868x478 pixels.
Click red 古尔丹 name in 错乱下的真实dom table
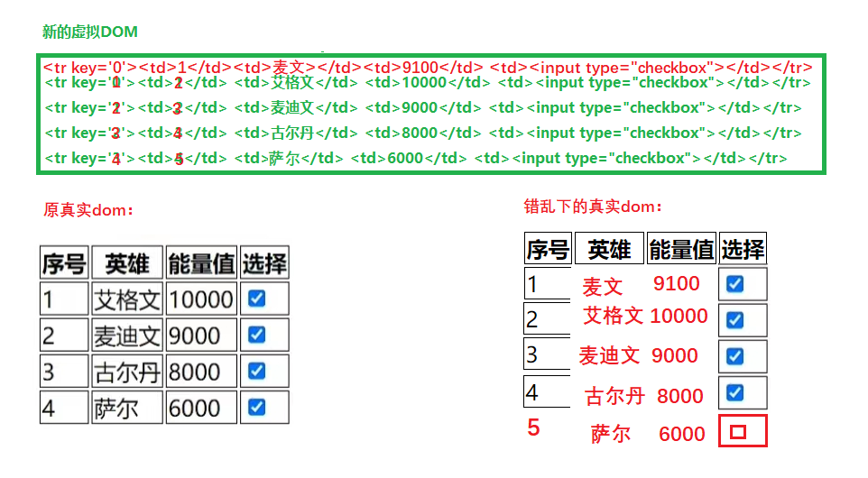click(614, 396)
